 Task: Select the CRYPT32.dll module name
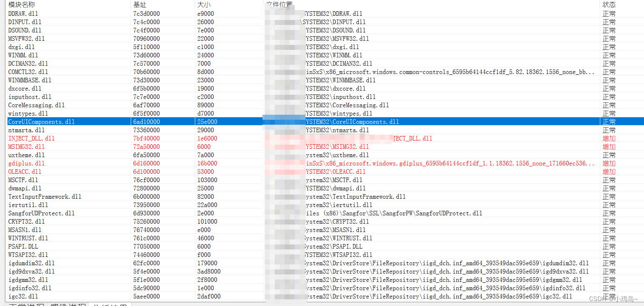click(x=26, y=221)
